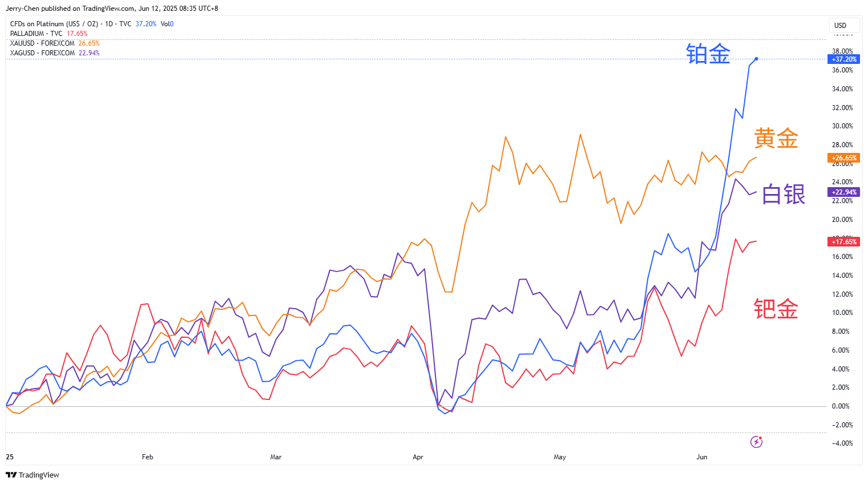Select the CFDs on Platinum legend title
This screenshot has width=868, height=485.
pos(54,24)
